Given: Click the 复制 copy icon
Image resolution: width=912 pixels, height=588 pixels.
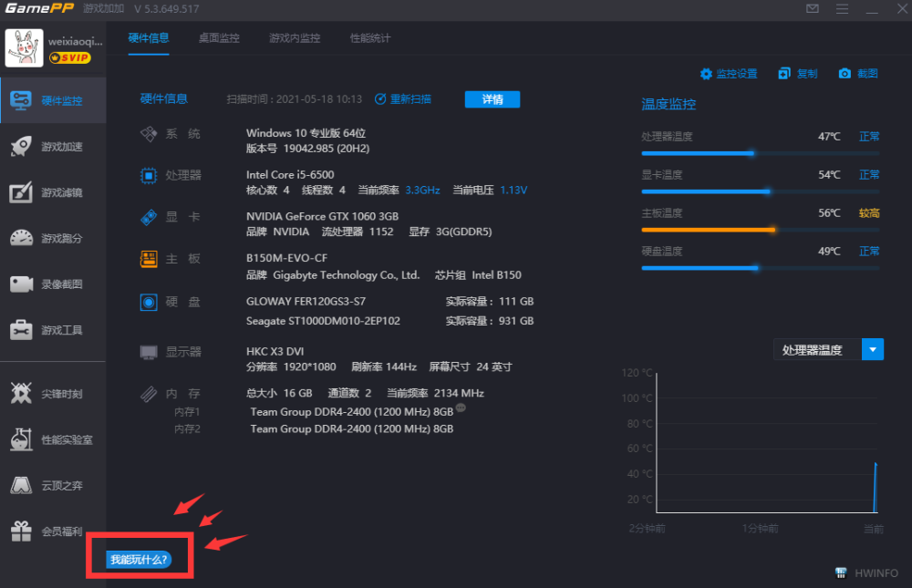Looking at the screenshot, I should tap(784, 74).
